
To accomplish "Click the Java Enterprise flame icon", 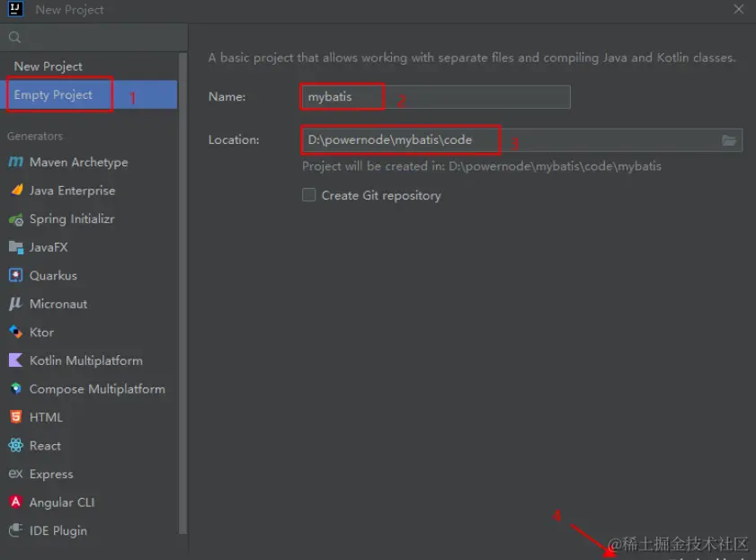I will (16, 190).
